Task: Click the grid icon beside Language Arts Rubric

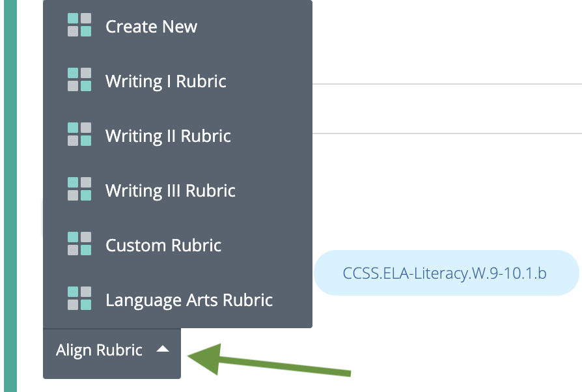Action: (78, 300)
